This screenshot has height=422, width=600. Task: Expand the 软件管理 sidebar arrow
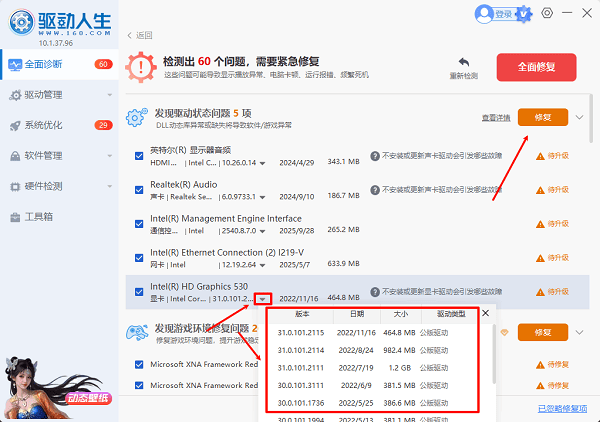(x=110, y=156)
